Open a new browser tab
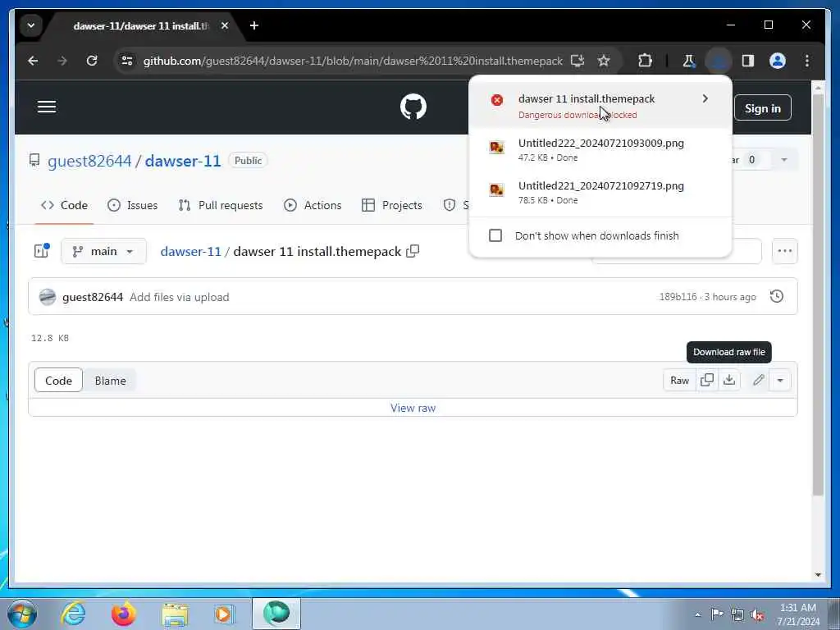840x630 pixels. 254,25
